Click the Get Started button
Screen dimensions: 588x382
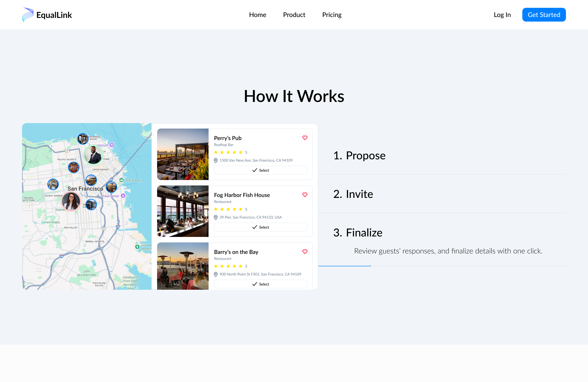click(544, 14)
